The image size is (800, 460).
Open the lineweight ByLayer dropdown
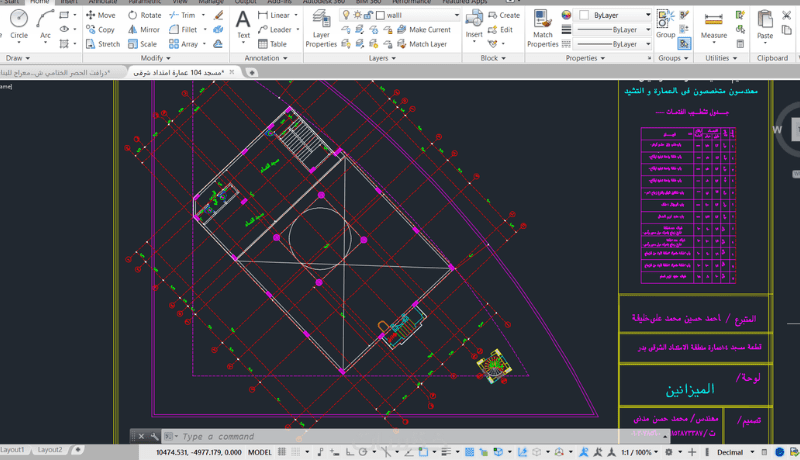tap(648, 30)
